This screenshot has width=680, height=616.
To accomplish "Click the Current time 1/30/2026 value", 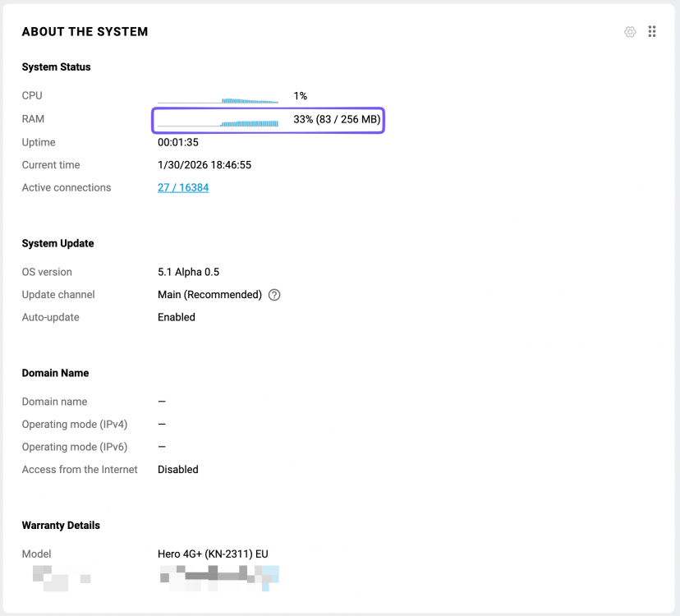I will tap(204, 165).
